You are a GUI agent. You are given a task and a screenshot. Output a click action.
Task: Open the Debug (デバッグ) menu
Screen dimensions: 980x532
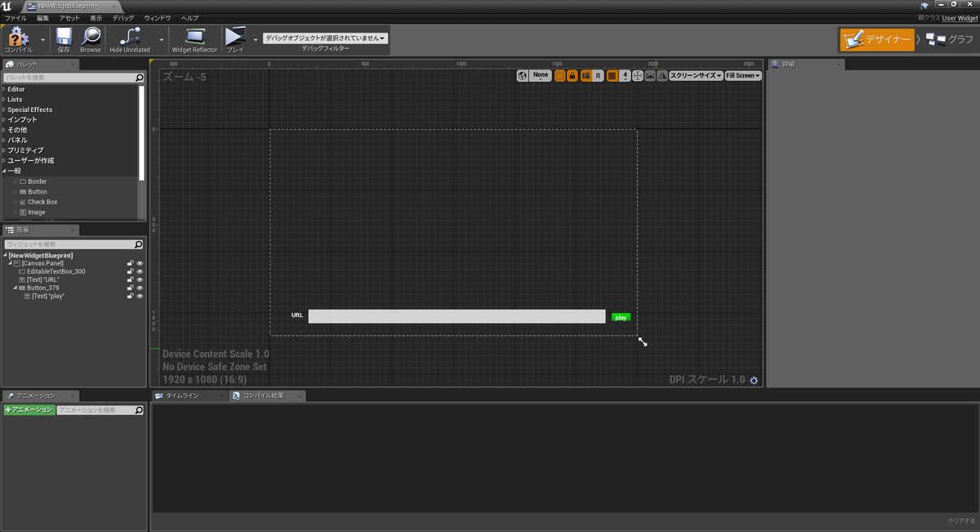pyautogui.click(x=123, y=17)
